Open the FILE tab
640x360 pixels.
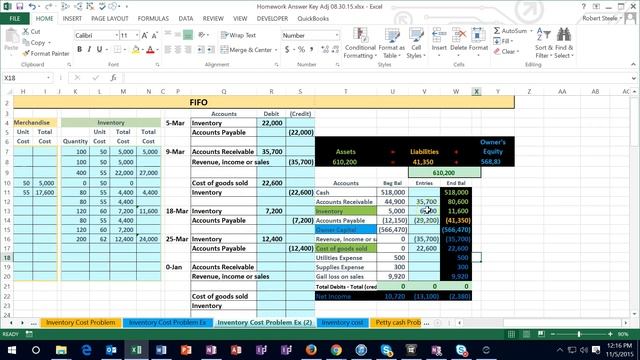15,19
